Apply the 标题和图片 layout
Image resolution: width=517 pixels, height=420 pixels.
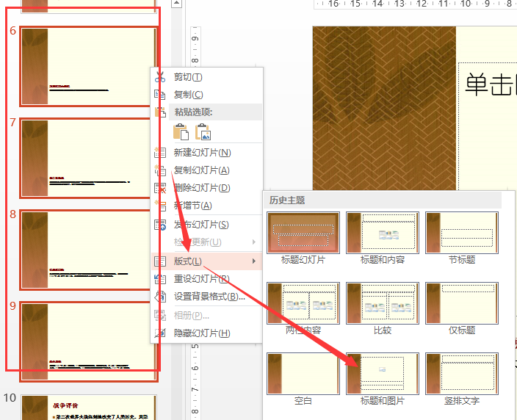[x=383, y=374]
